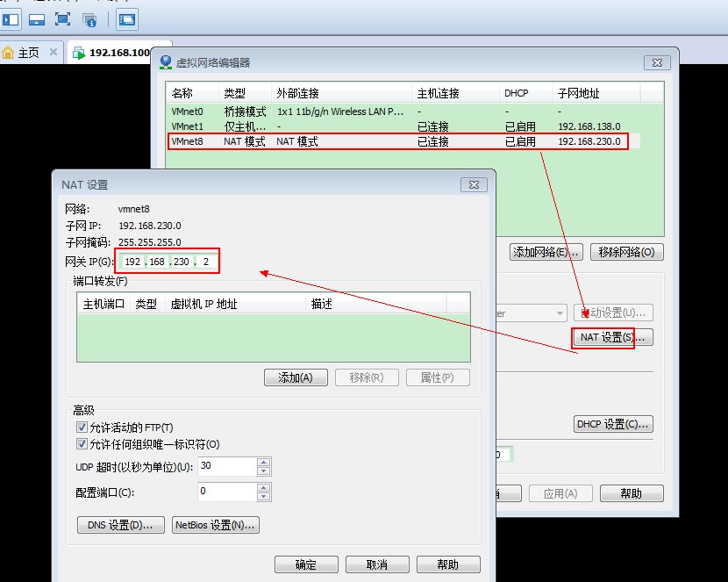Close the 虚拟网络编辑器 window

point(657,62)
